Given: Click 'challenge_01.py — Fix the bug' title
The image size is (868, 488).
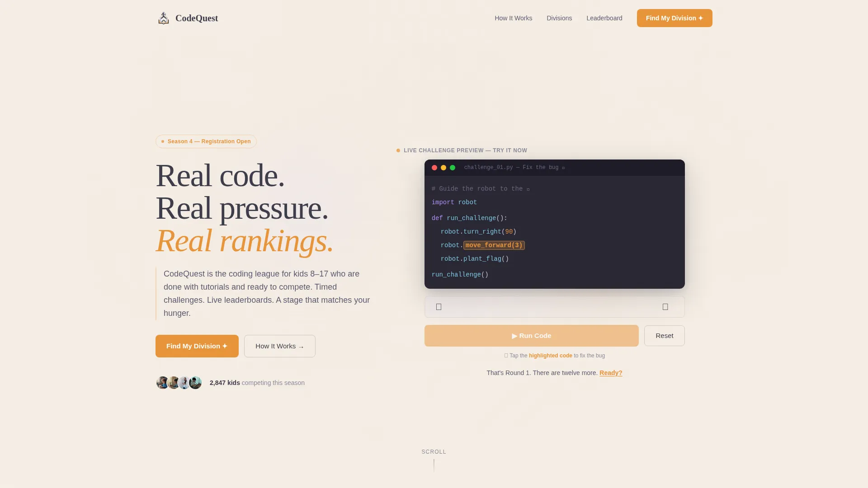Looking at the screenshot, I should tap(514, 168).
